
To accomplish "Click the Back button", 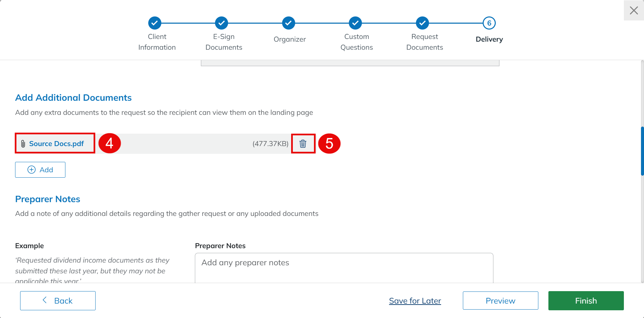I will [x=58, y=301].
